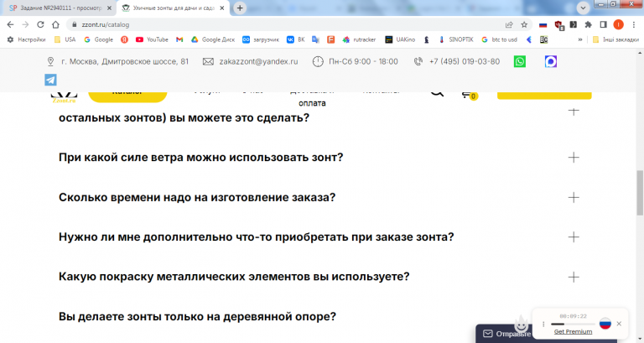Open the Google Translate bookmark icon
This screenshot has height=343, width=644.
[x=315, y=39]
